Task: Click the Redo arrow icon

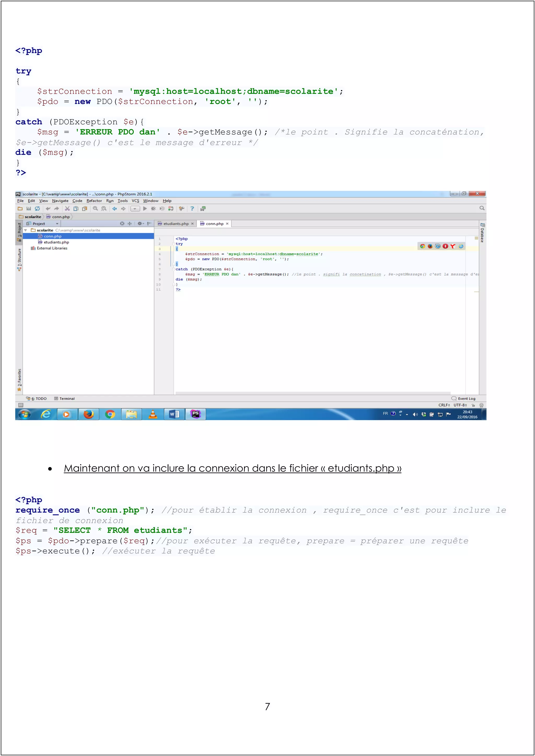Action: click(x=57, y=208)
